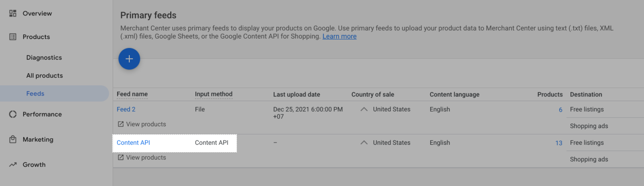The image size is (644, 186).
Task: Click the Performance donut chart icon
Action: (13, 114)
